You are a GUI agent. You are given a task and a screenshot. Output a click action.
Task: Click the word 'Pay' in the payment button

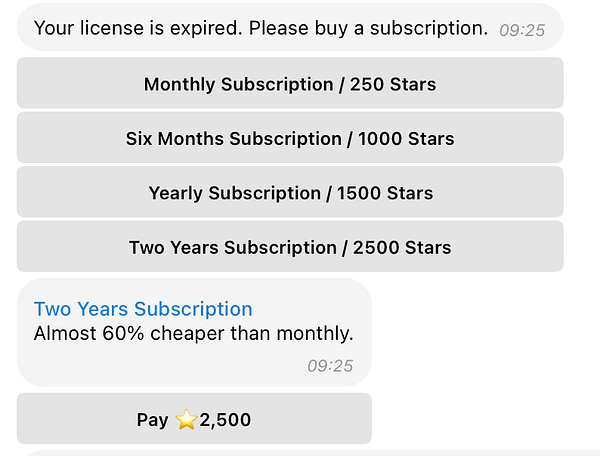(x=152, y=420)
